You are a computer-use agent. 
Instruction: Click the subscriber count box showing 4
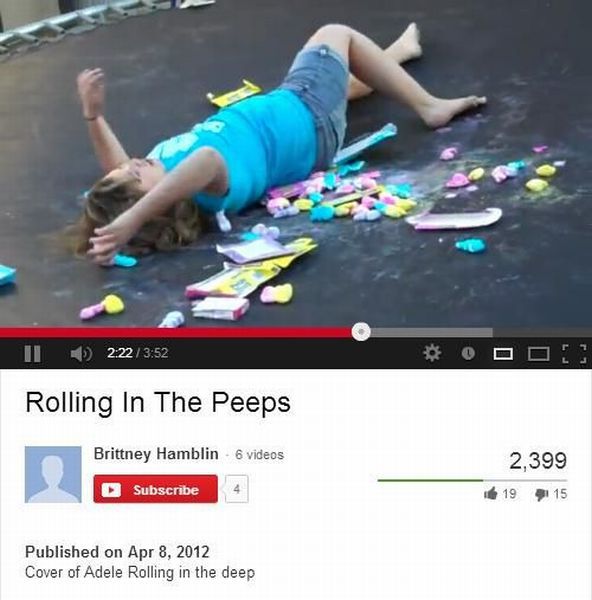tap(237, 489)
